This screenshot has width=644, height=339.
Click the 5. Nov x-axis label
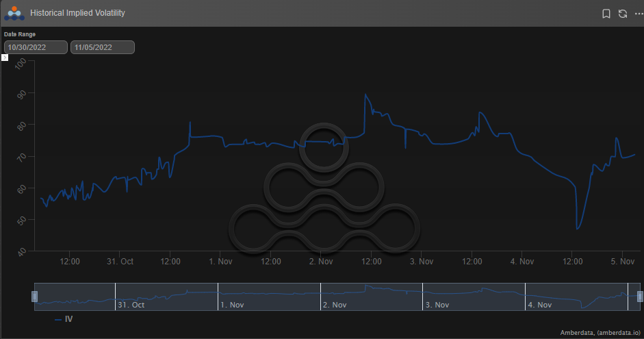[x=623, y=262]
